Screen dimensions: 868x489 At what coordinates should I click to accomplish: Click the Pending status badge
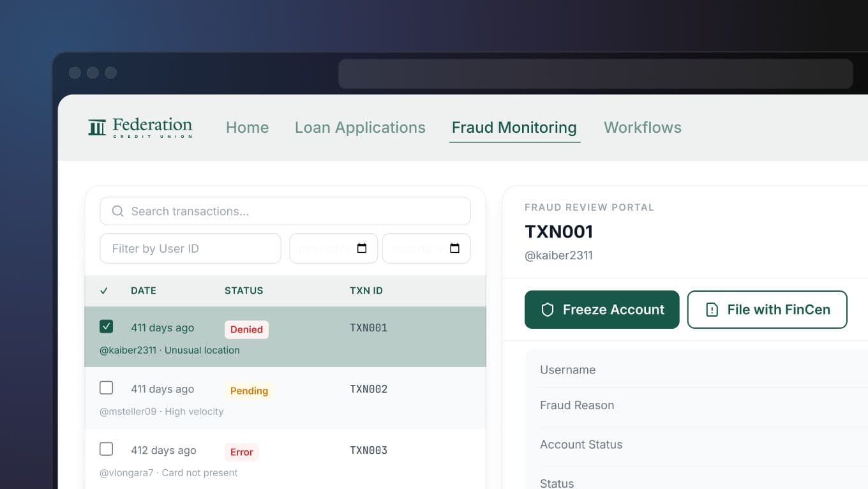249,391
